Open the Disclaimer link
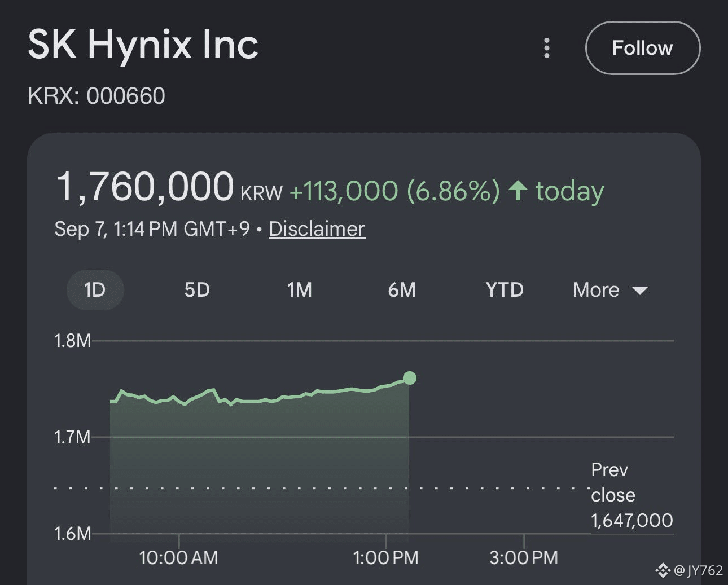 (317, 229)
